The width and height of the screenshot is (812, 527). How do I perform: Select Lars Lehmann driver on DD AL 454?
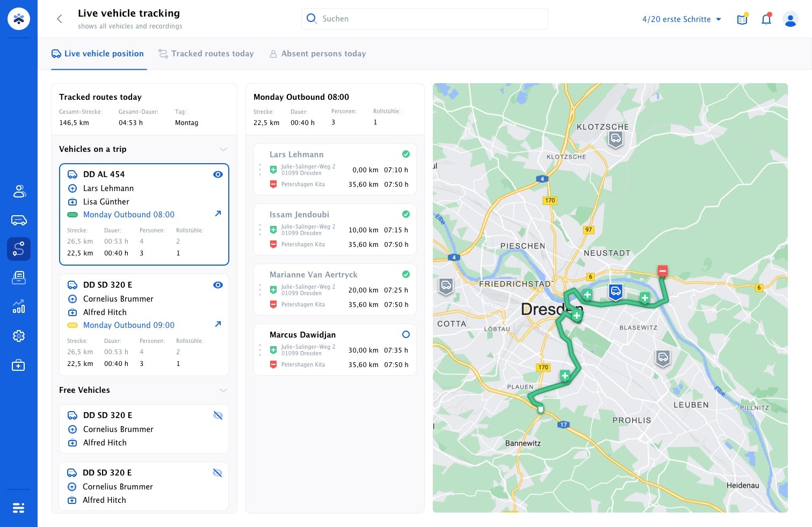[108, 188]
